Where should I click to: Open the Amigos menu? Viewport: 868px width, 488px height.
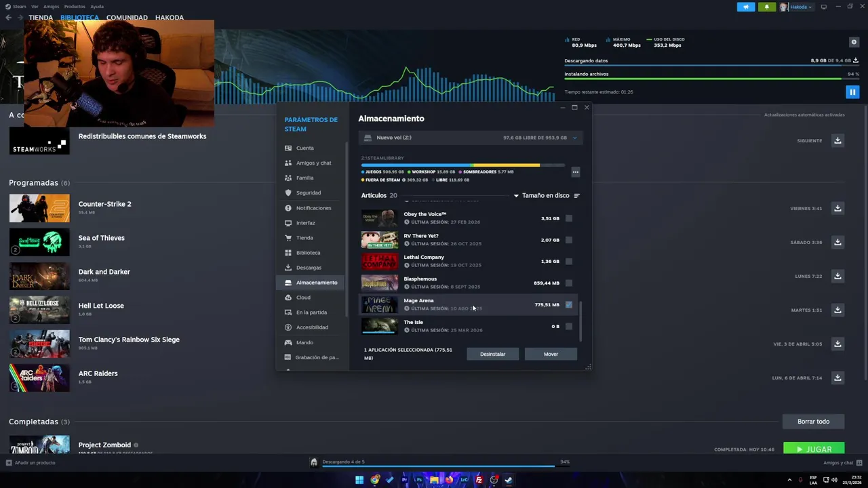tap(51, 7)
